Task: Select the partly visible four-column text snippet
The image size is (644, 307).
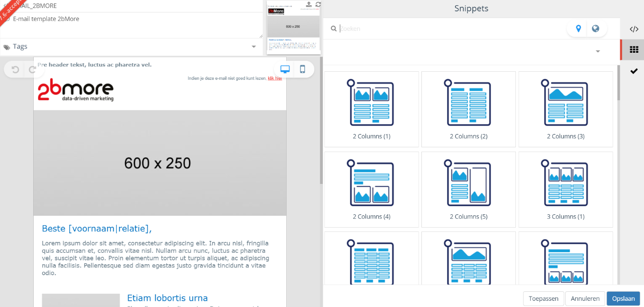Action: [371, 258]
